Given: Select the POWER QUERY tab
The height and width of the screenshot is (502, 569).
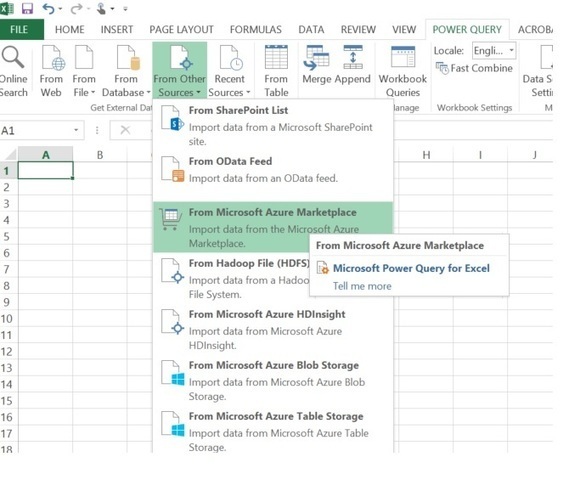Looking at the screenshot, I should pos(467,29).
